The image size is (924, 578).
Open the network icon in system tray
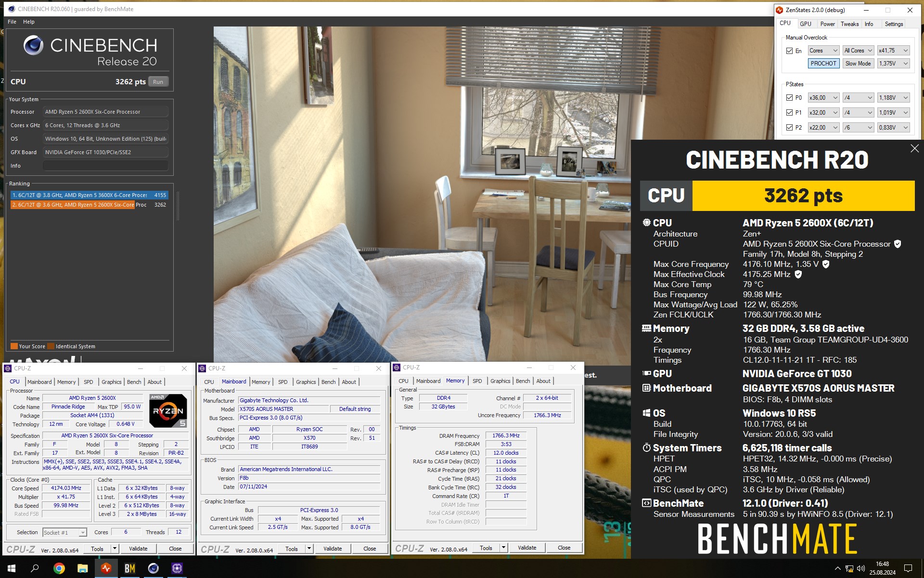click(849, 568)
